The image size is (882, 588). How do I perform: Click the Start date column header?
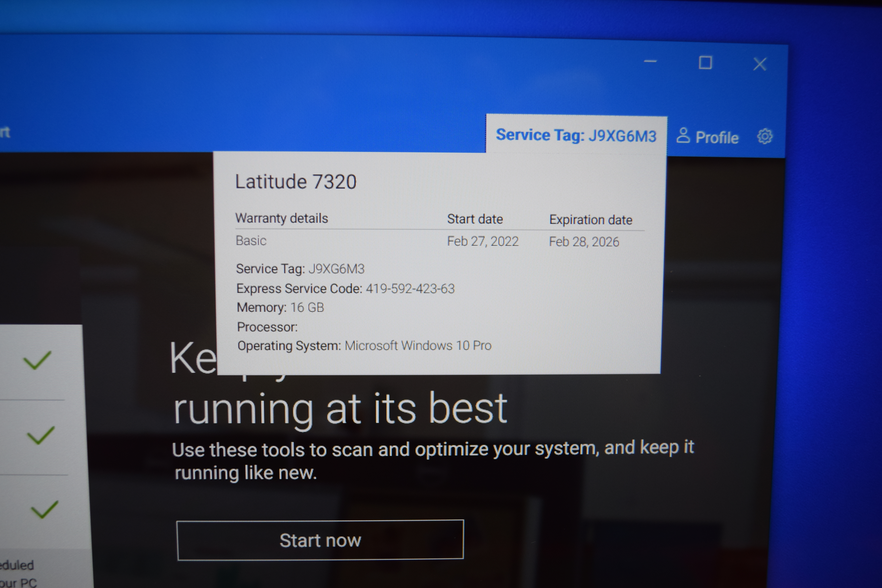475,219
